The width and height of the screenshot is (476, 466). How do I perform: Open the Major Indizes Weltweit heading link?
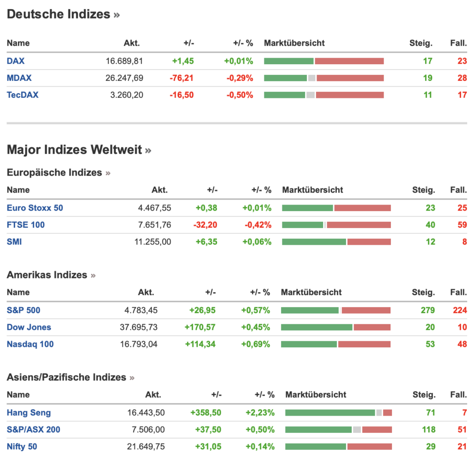(x=79, y=150)
